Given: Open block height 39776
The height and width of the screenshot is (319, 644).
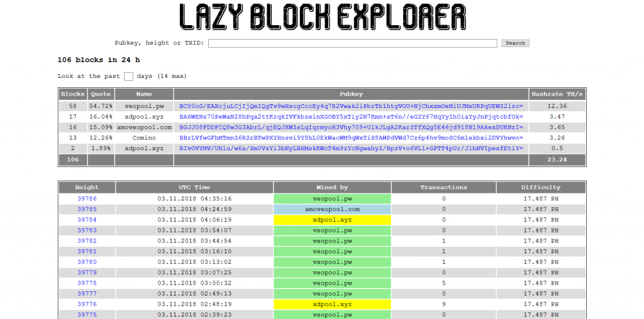Looking at the screenshot, I should [87, 304].
